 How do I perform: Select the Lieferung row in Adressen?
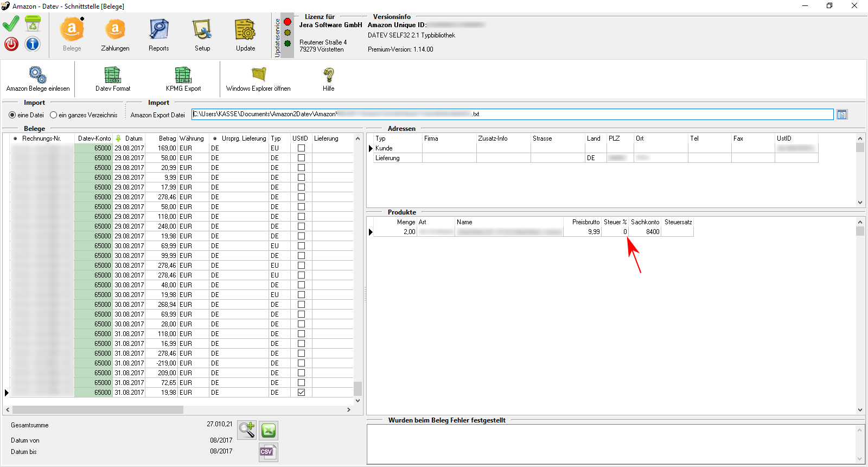pos(387,158)
